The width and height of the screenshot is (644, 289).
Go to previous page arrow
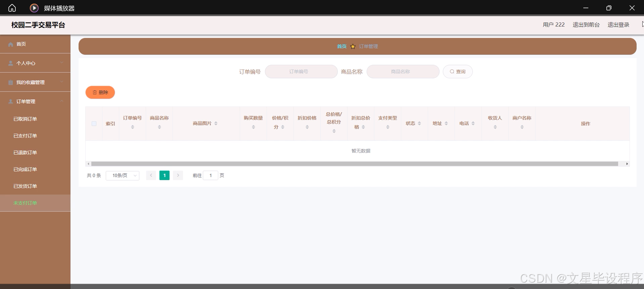point(151,176)
